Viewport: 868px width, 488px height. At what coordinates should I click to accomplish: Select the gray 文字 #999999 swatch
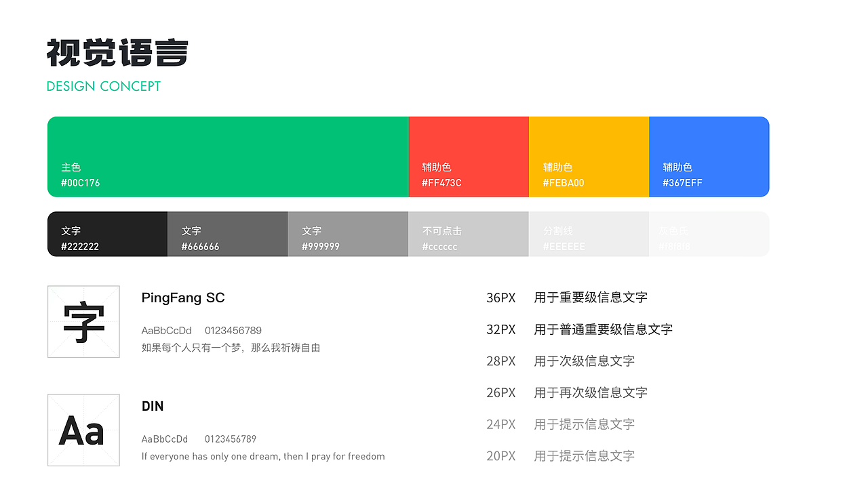[x=347, y=234]
